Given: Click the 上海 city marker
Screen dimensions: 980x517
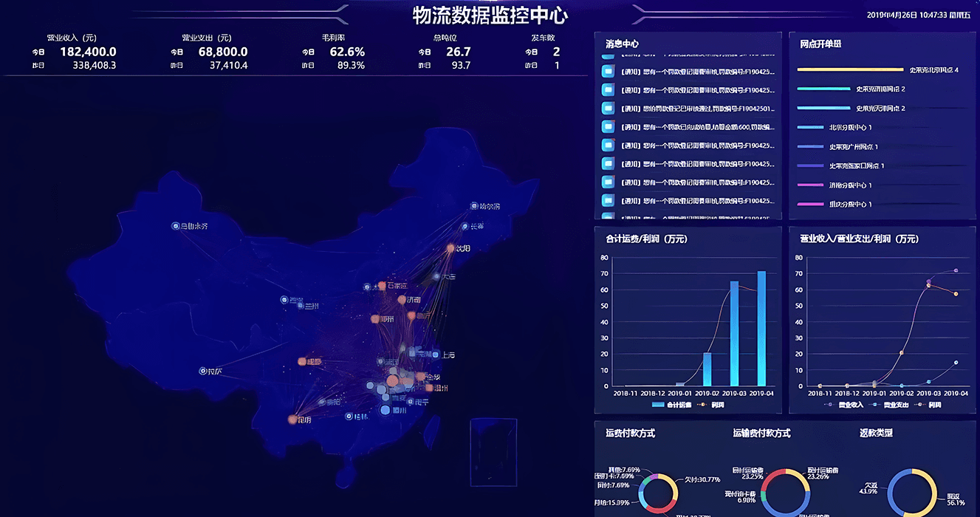Looking at the screenshot, I should [x=436, y=355].
